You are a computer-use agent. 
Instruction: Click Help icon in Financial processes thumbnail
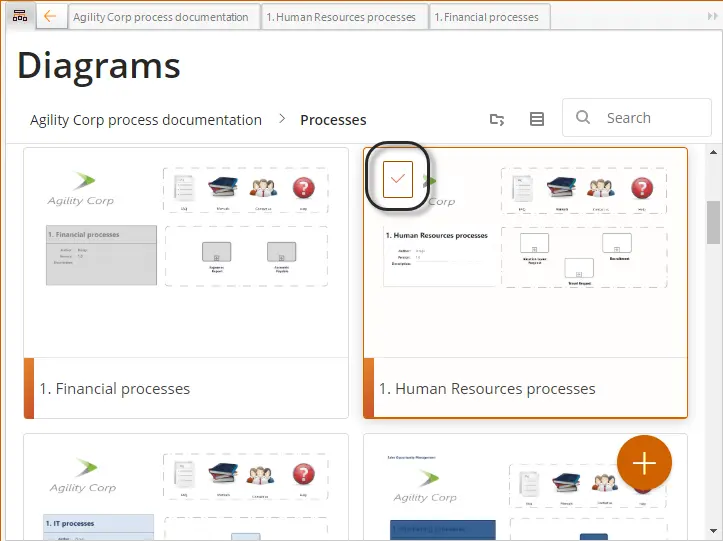tap(303, 188)
